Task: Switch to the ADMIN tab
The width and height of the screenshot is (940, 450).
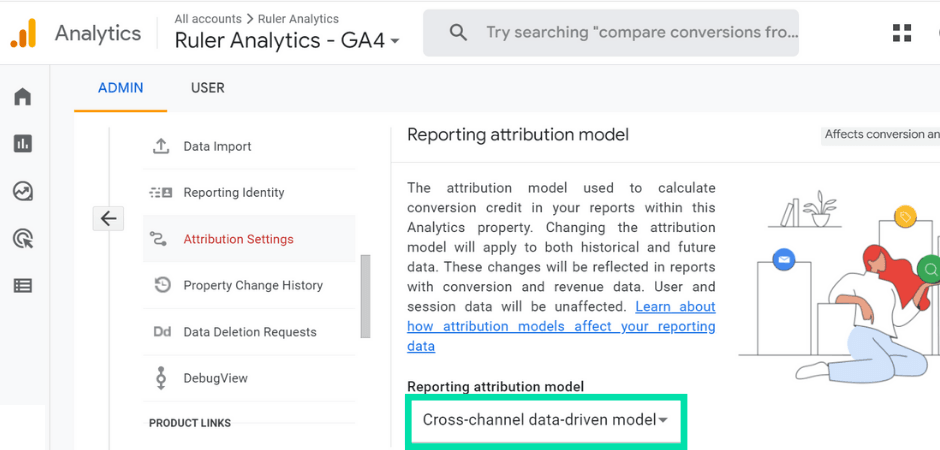Action: tap(120, 88)
